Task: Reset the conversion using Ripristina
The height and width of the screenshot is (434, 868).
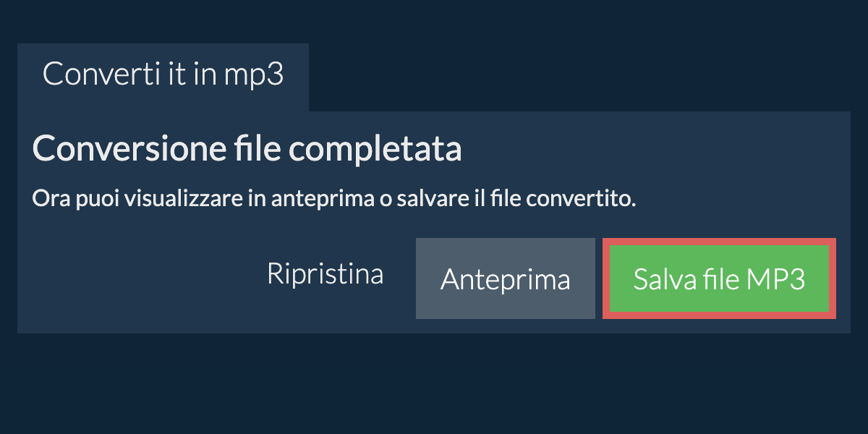Action: 325,274
